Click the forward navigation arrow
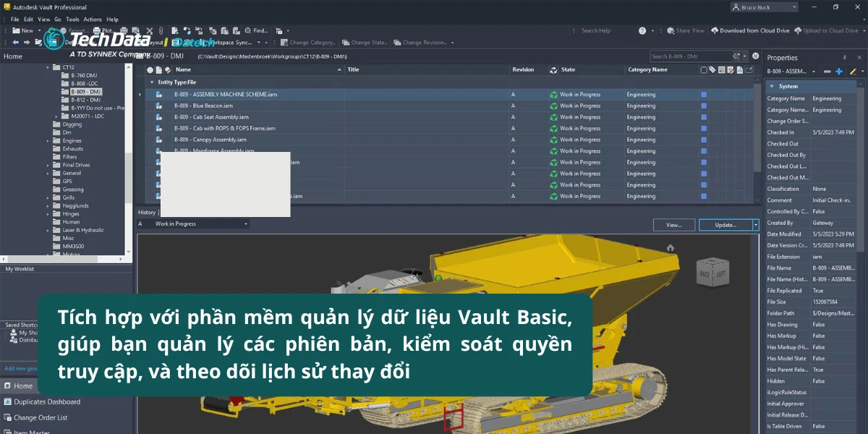Image resolution: width=868 pixels, height=434 pixels. [x=27, y=42]
